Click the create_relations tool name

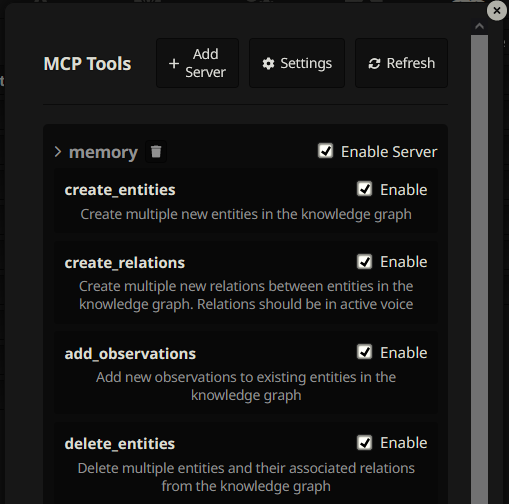tap(125, 263)
